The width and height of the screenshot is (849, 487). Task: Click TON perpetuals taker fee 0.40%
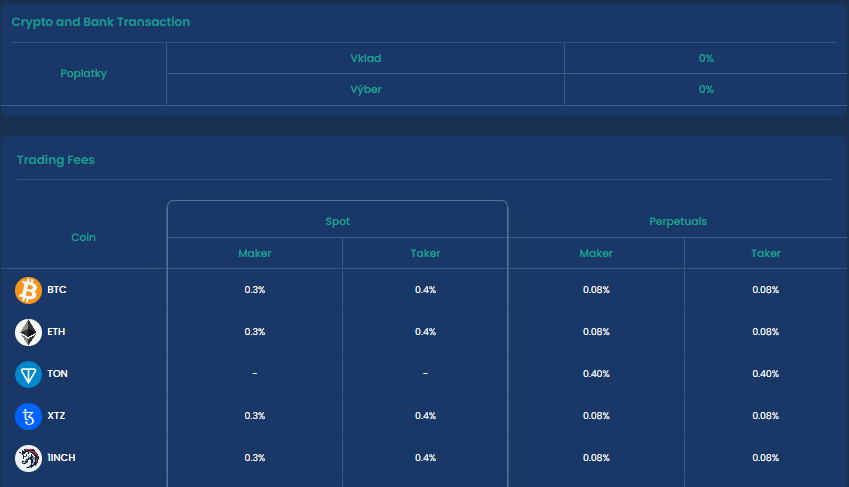(x=766, y=374)
